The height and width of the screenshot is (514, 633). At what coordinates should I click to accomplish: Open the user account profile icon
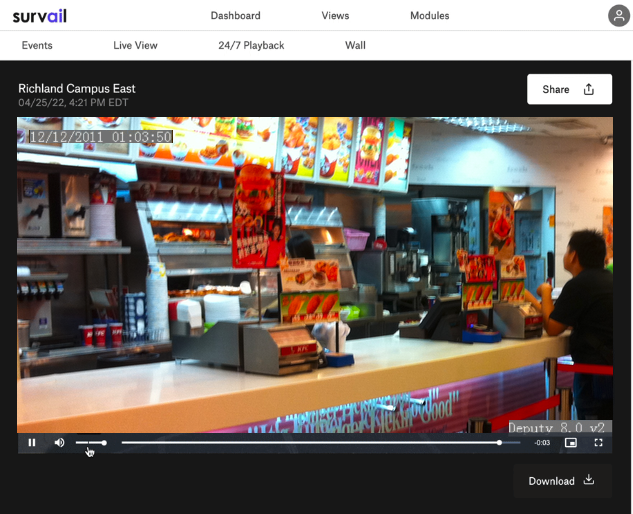point(619,15)
